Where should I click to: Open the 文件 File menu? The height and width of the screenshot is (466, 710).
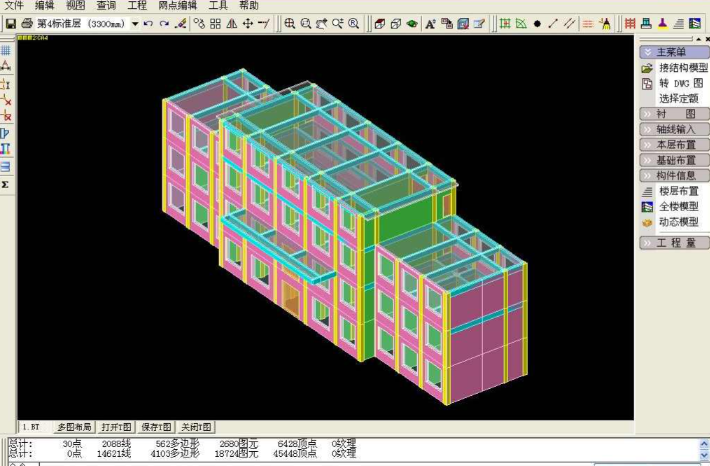13,6
